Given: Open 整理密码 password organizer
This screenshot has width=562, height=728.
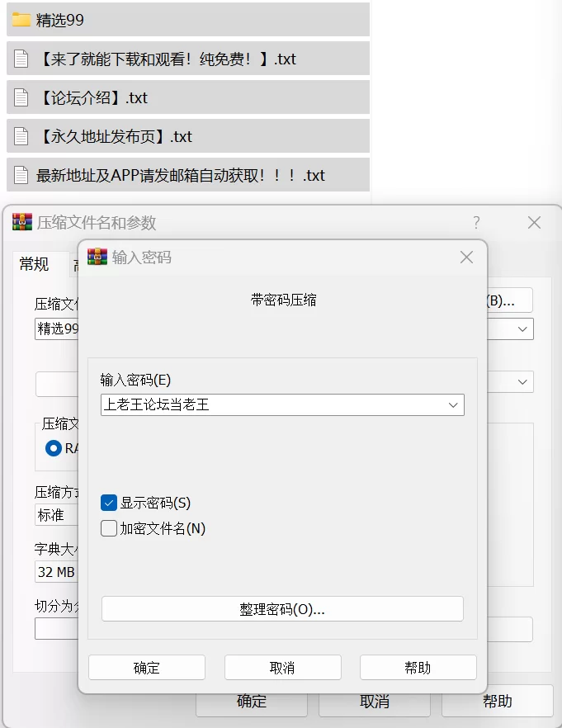Looking at the screenshot, I should point(282,609).
